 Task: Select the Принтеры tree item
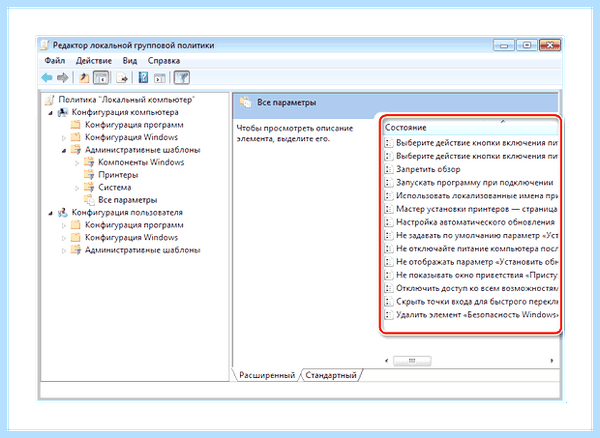tap(118, 175)
